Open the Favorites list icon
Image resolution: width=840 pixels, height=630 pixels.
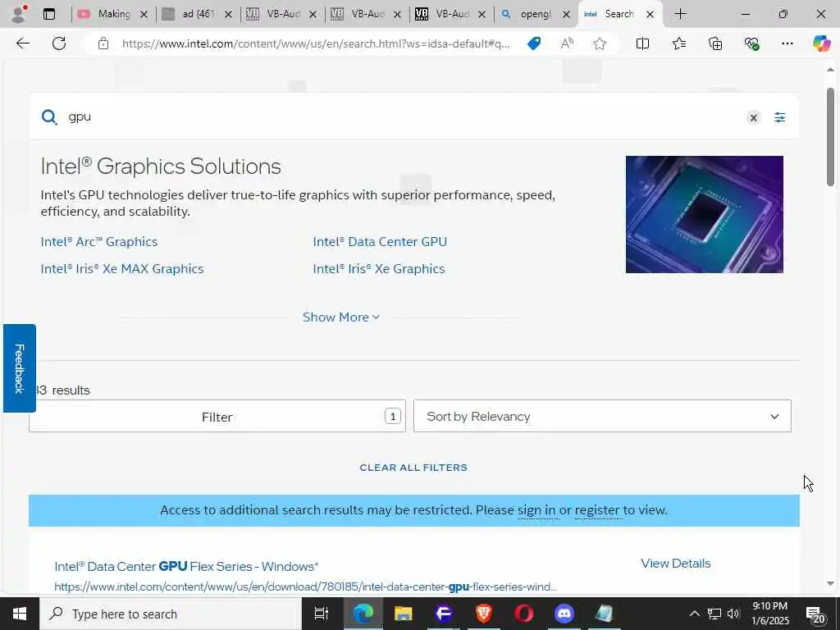[x=678, y=43]
